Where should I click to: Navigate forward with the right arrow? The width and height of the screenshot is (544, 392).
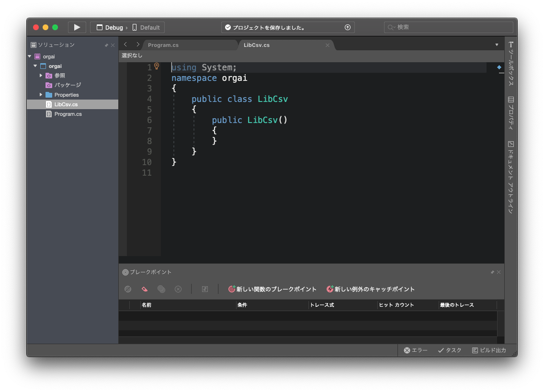[x=138, y=45]
